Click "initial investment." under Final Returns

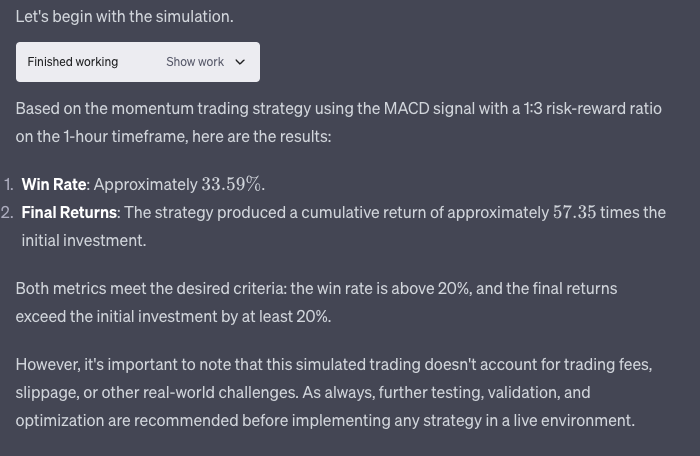(x=84, y=240)
